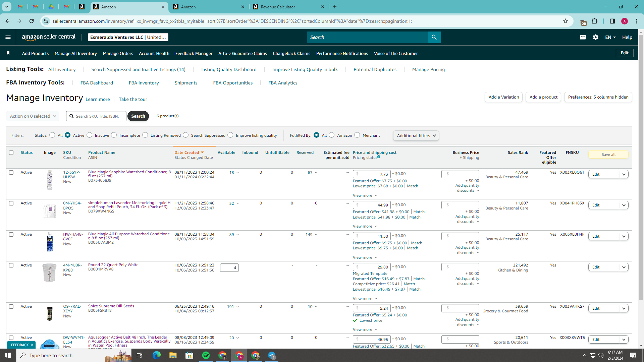The image size is (644, 362).
Task: Select Fulfilled By Amazon radio button
Action: (x=332, y=135)
